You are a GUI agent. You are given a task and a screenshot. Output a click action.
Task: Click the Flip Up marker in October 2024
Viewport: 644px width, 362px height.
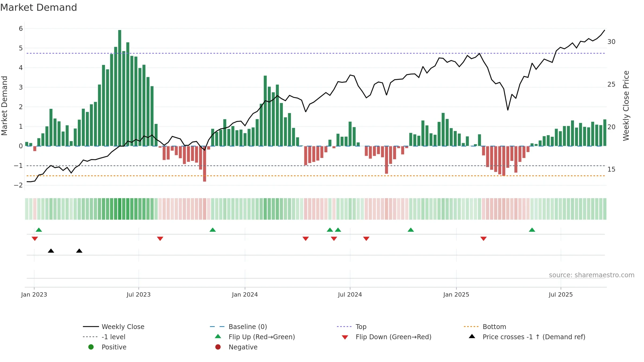[411, 230]
